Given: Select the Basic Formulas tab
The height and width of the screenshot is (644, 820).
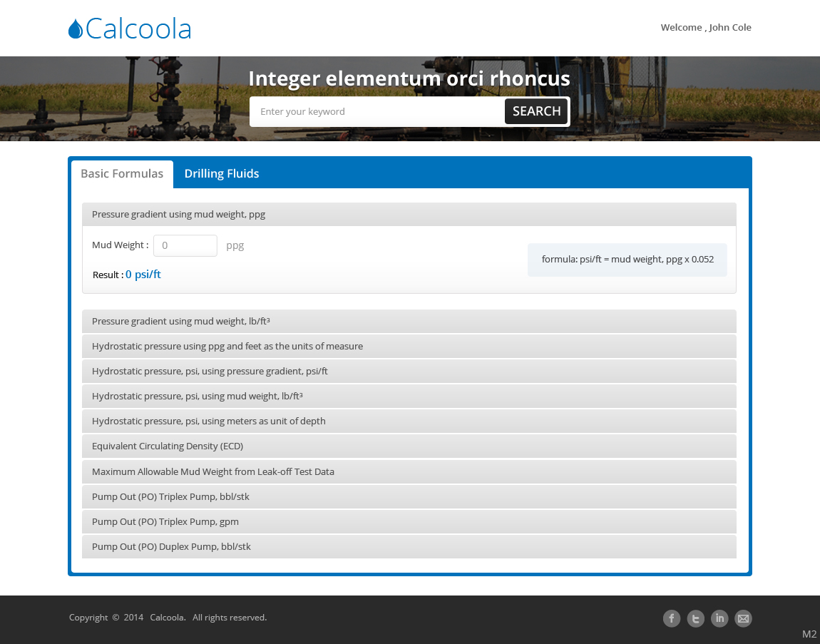Looking at the screenshot, I should [122, 174].
